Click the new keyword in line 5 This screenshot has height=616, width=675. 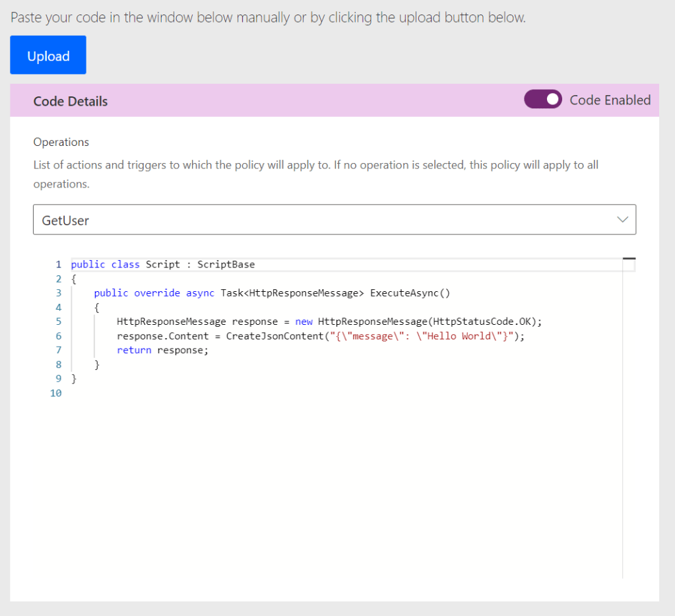(x=304, y=322)
